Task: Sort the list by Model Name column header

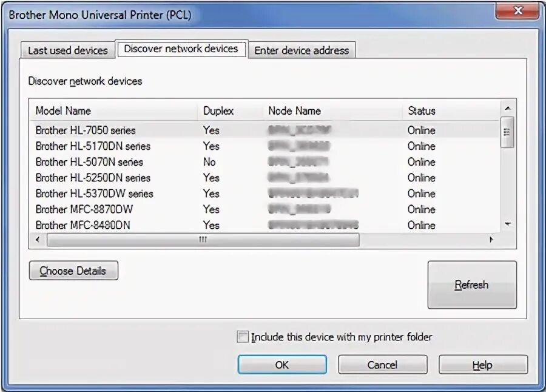Action: (x=113, y=111)
